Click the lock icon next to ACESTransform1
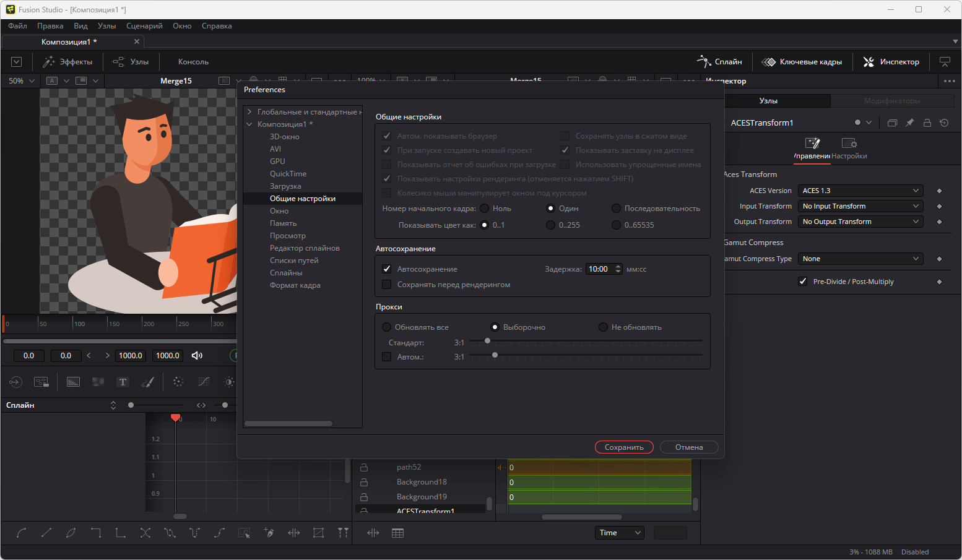The height and width of the screenshot is (560, 962). [x=927, y=123]
